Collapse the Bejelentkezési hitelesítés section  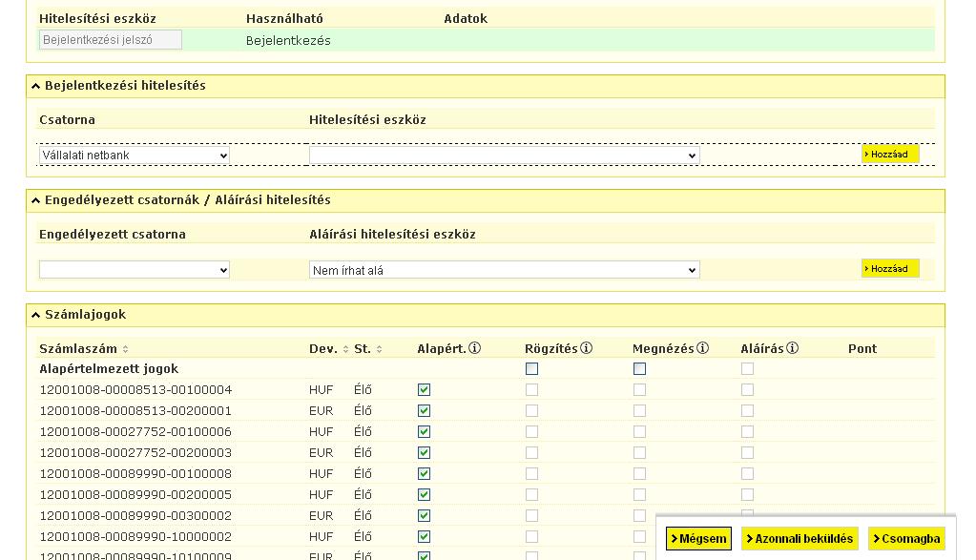click(x=35, y=86)
